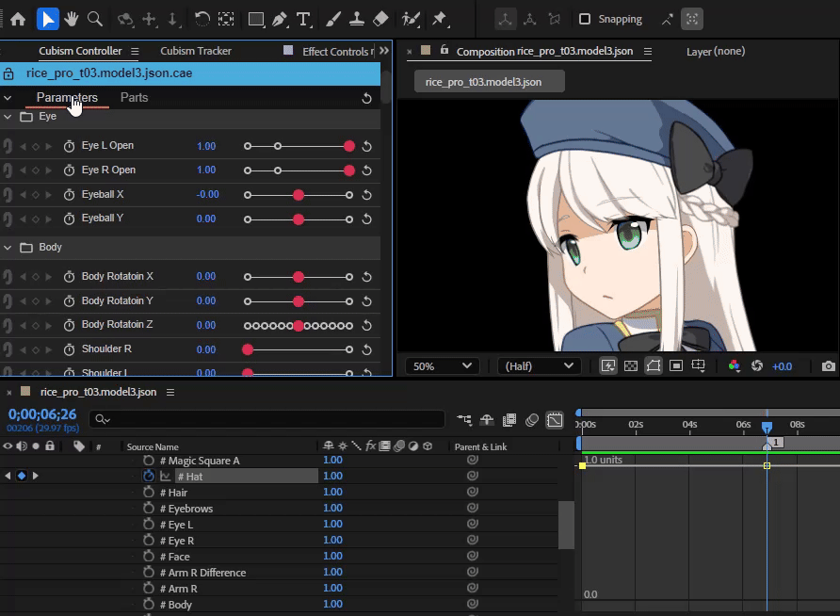Go to next keyframe on Hat
This screenshot has height=616, width=840.
[36, 476]
